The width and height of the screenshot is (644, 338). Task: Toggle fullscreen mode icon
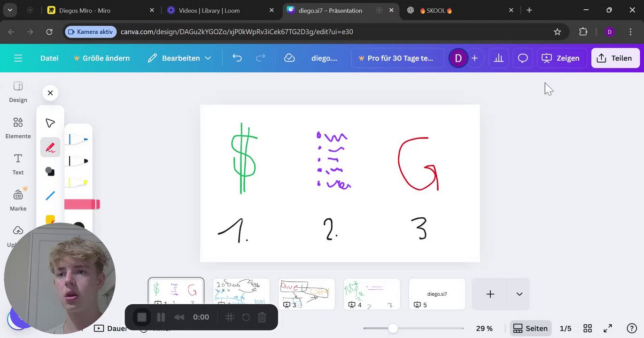tap(608, 329)
